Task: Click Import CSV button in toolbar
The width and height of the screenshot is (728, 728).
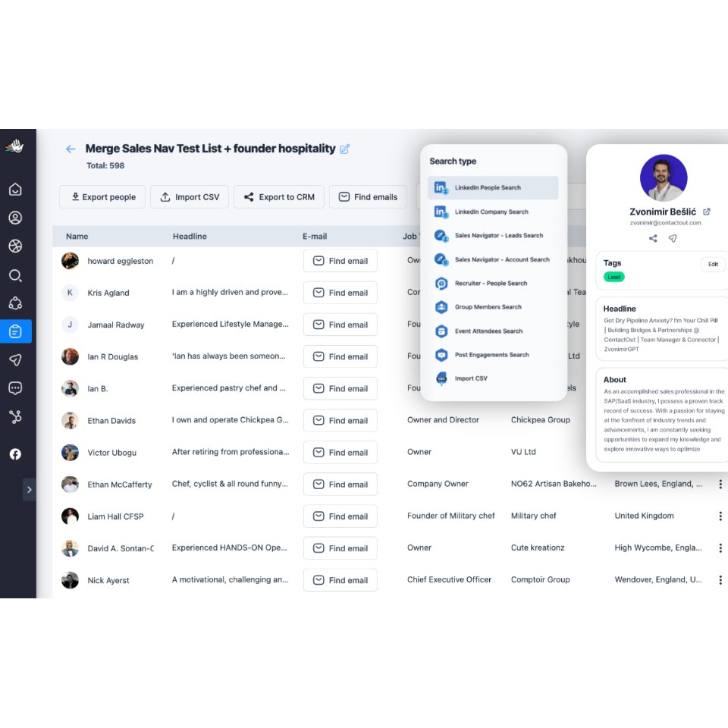Action: 190,197
